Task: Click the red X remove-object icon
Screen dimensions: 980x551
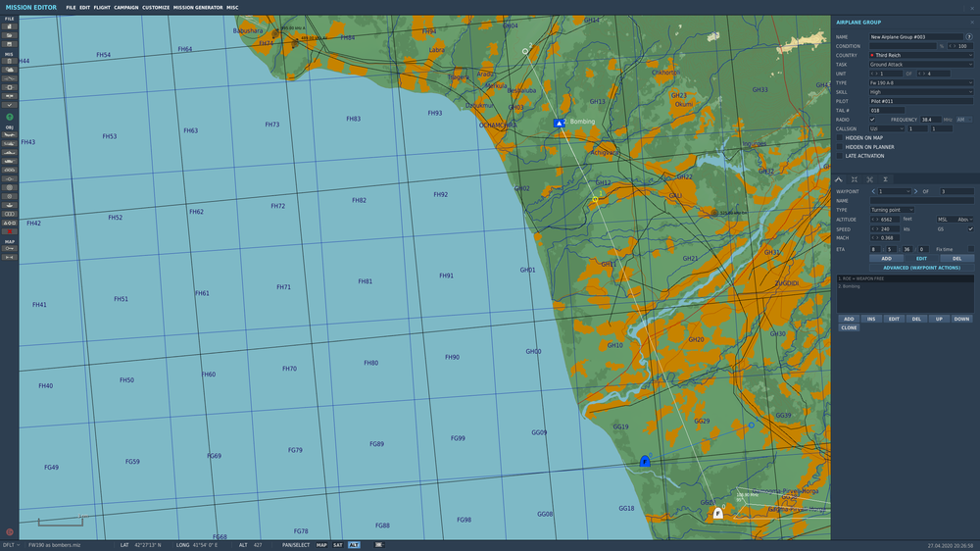Action: 10,231
